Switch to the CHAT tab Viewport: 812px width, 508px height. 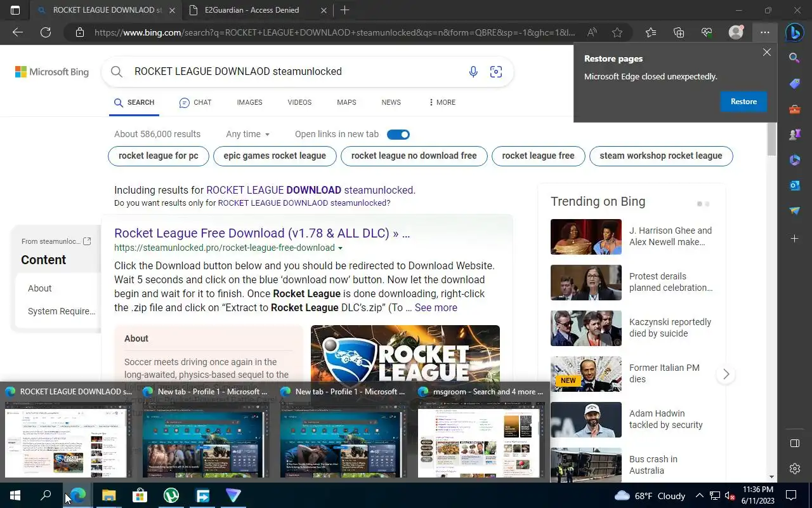coord(195,102)
